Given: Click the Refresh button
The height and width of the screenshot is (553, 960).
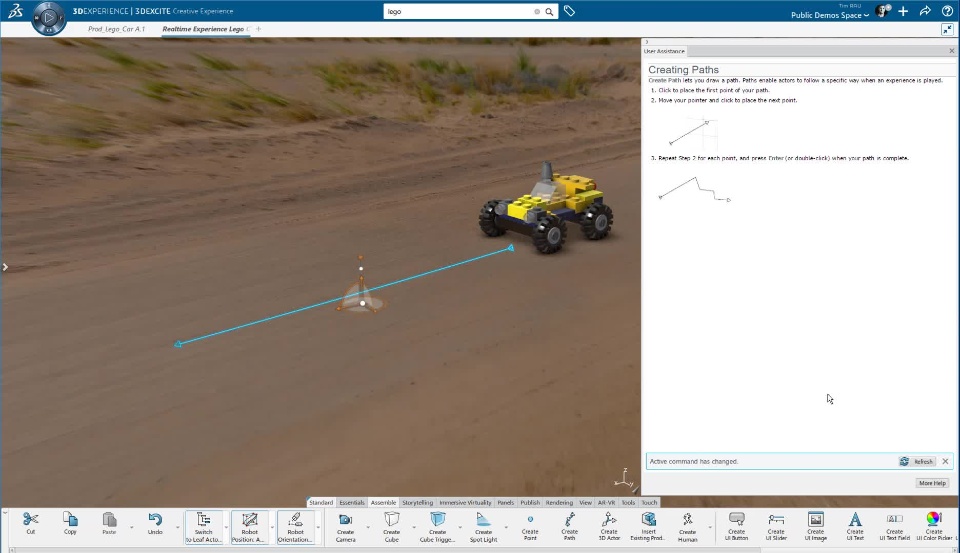Looking at the screenshot, I should [917, 461].
